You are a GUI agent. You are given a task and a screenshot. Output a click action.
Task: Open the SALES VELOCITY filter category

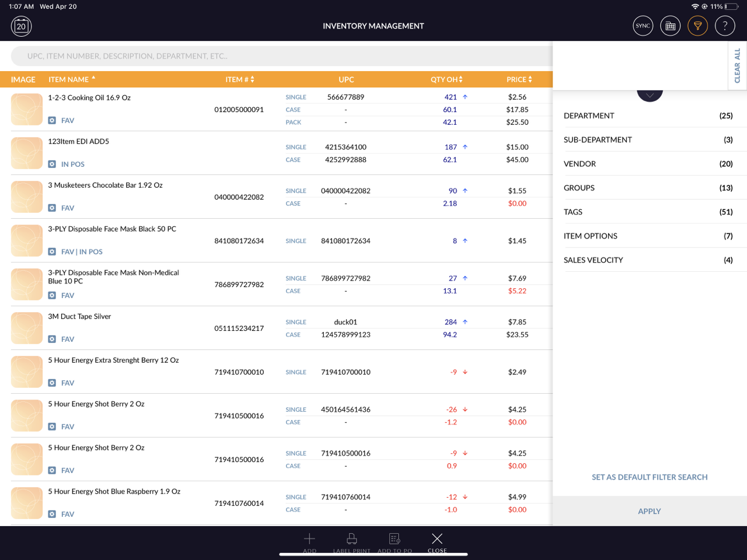pyautogui.click(x=648, y=260)
